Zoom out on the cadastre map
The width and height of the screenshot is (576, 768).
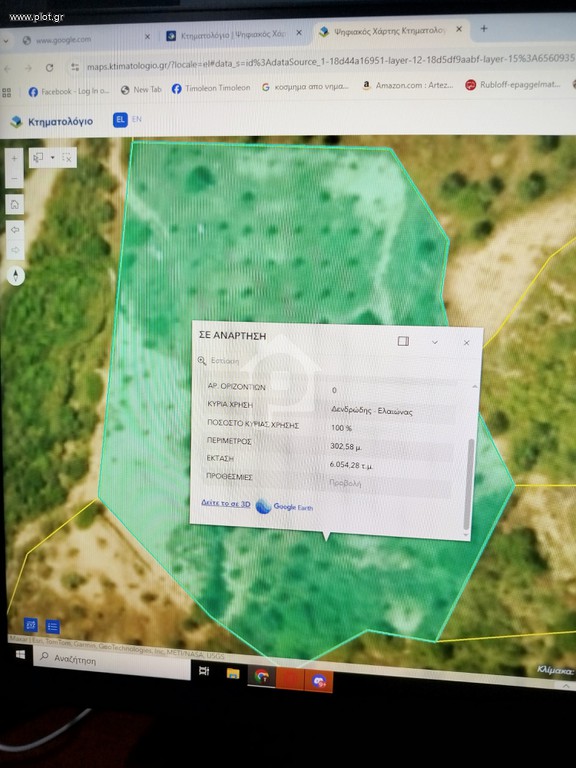pyautogui.click(x=15, y=178)
